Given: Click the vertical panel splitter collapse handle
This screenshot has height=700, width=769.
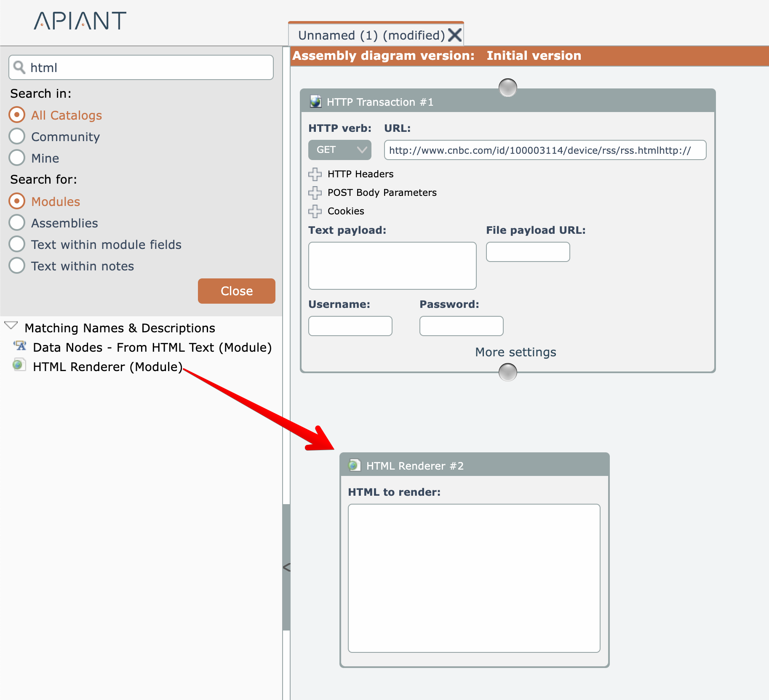Looking at the screenshot, I should click(x=286, y=567).
